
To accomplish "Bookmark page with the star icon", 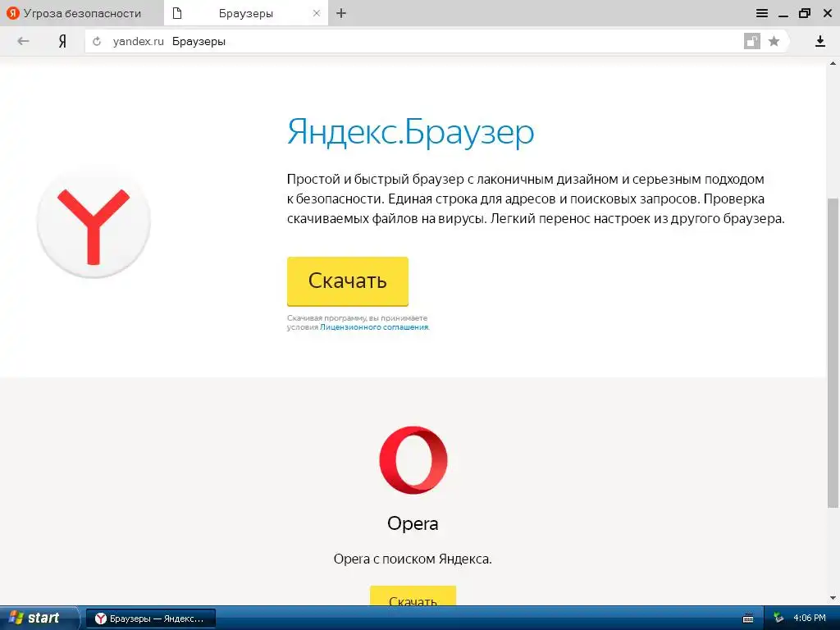I will [774, 41].
